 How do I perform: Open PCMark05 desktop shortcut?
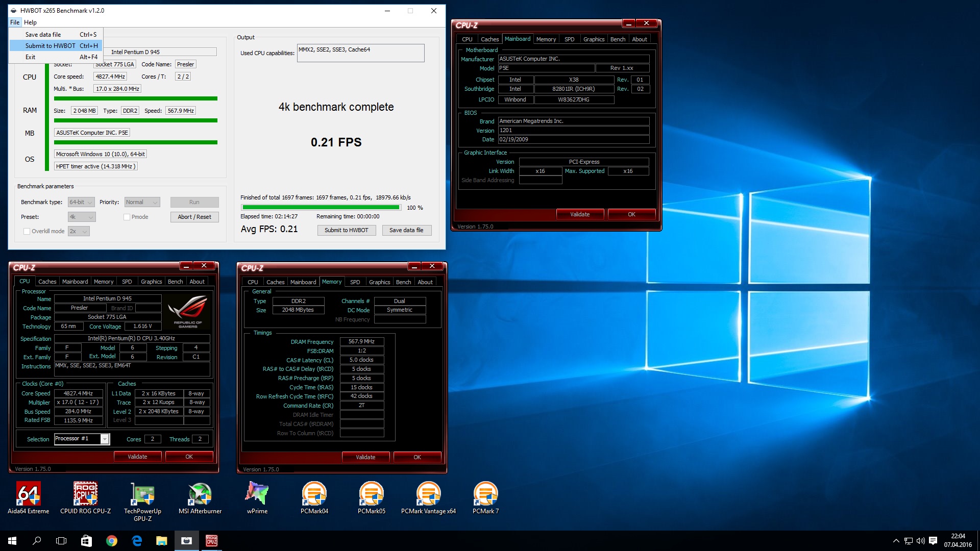[x=372, y=497]
